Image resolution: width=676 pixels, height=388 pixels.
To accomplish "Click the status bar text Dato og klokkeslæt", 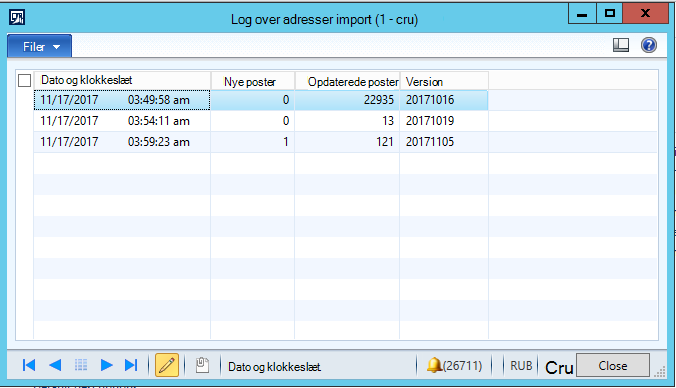I will point(274,367).
